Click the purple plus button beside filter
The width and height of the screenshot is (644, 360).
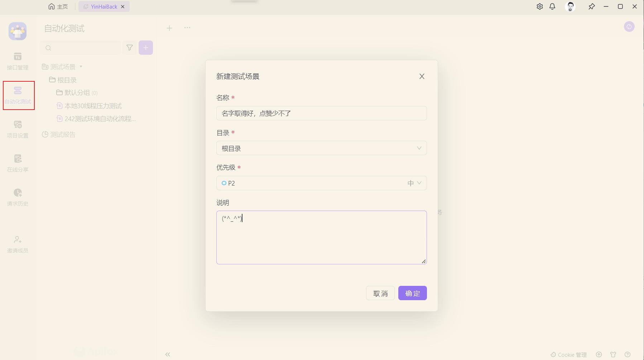[x=146, y=48]
